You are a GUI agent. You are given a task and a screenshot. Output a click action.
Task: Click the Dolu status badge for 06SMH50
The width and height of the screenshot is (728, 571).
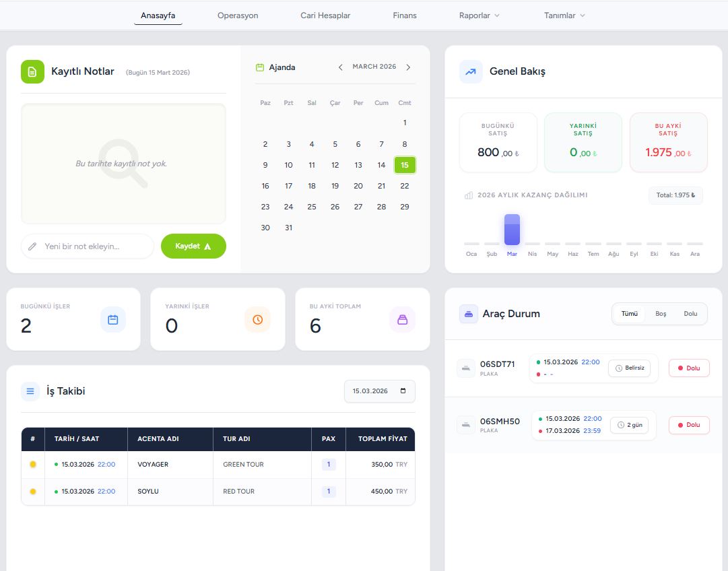pos(688,425)
